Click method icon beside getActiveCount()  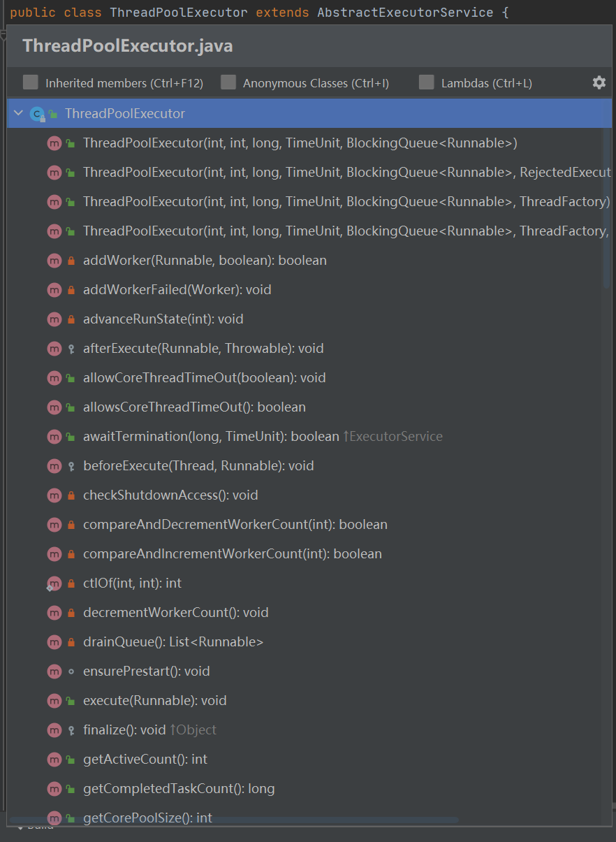click(x=54, y=759)
